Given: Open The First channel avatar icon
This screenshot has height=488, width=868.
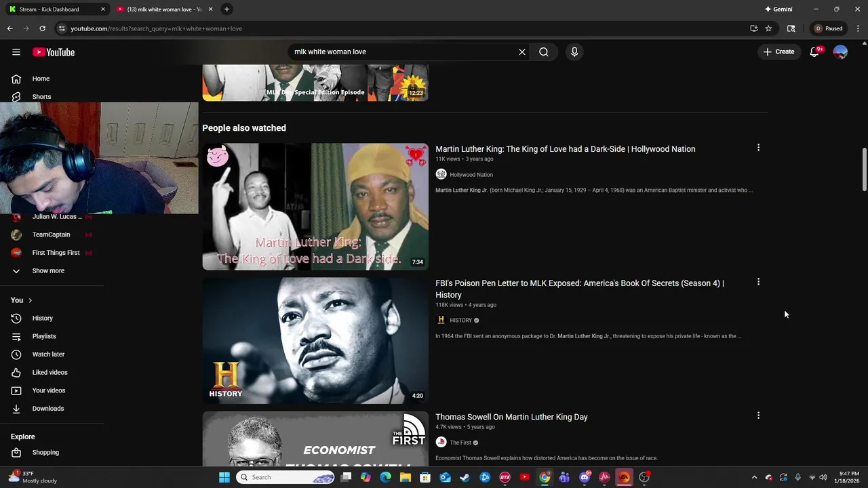Looking at the screenshot, I should coord(441,443).
